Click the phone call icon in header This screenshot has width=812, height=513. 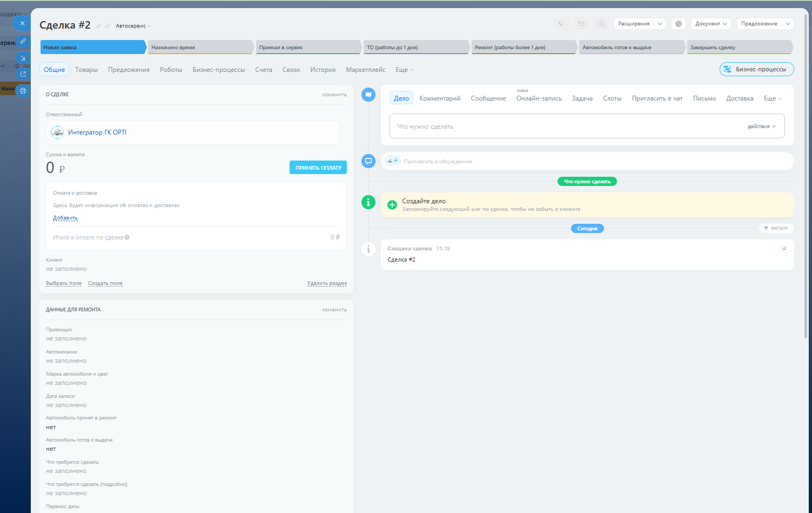(x=561, y=24)
